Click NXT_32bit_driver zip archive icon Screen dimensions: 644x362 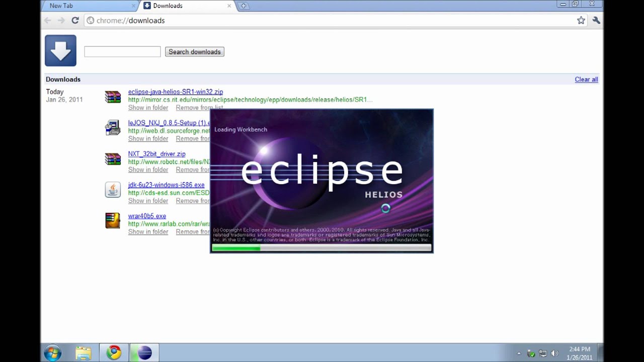[113, 159]
